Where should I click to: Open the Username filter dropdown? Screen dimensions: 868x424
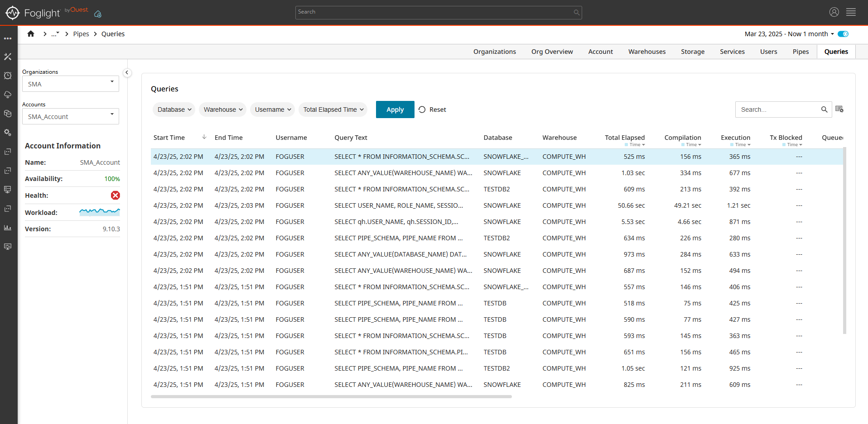pos(273,110)
